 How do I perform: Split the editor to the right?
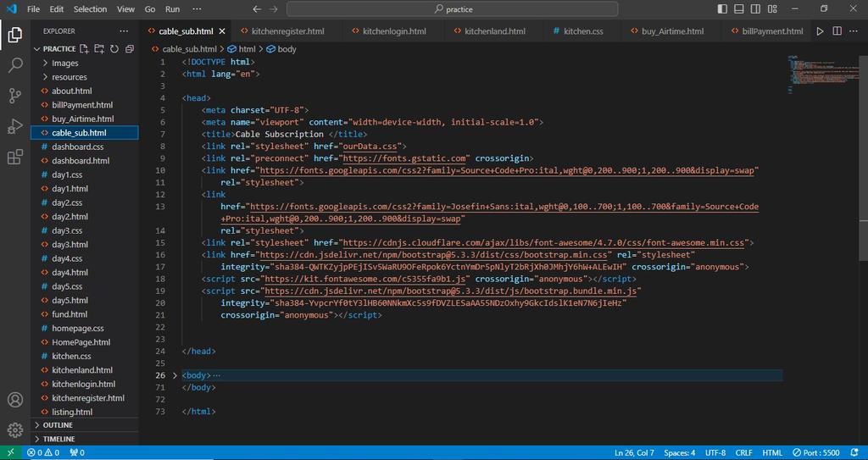[x=837, y=31]
